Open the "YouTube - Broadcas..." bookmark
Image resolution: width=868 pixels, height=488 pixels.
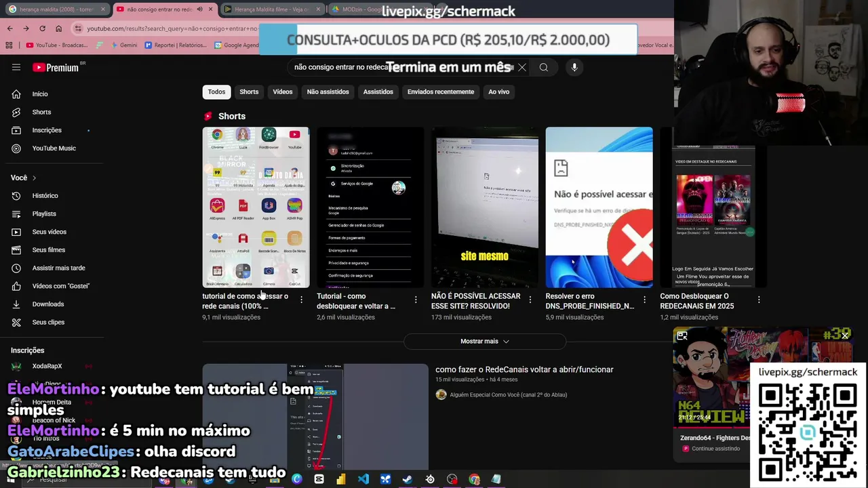point(57,45)
